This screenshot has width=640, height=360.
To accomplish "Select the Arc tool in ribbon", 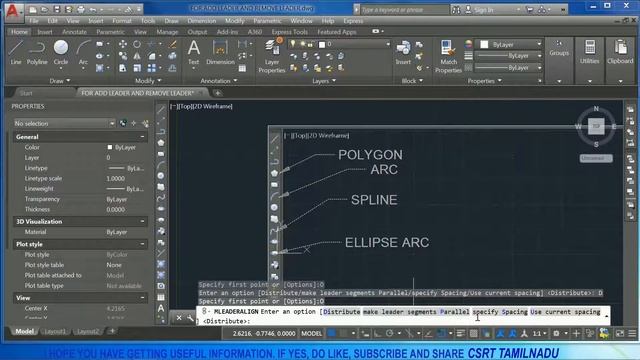I will click(83, 52).
